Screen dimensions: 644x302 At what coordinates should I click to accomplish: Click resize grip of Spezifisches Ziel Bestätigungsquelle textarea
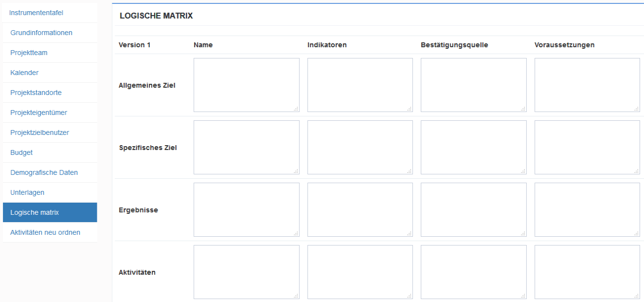[x=523, y=171]
